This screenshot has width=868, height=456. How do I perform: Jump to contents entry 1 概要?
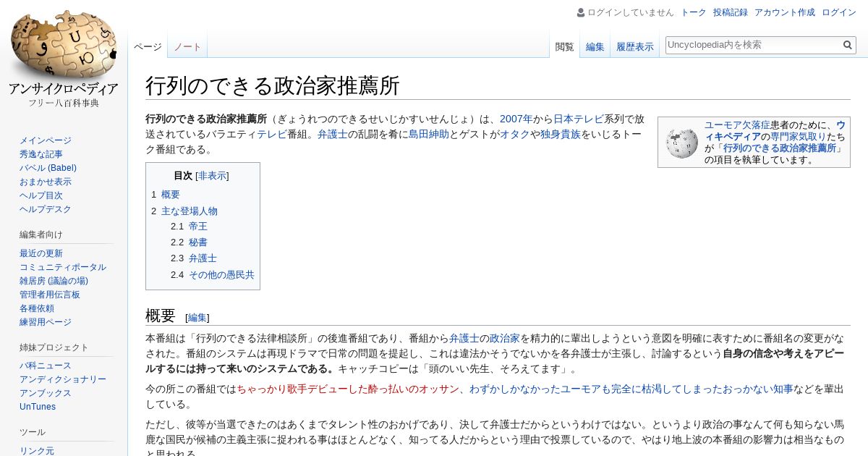pyautogui.click(x=166, y=195)
